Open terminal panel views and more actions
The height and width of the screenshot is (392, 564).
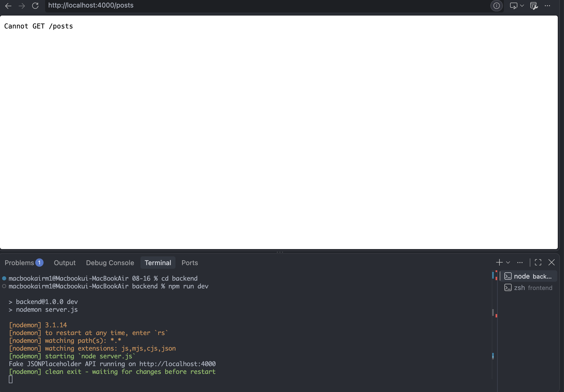(x=520, y=263)
